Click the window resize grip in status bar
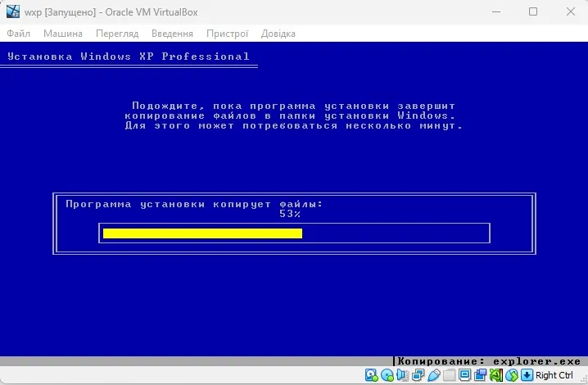Screen dimensions: 588x385 click(584, 379)
